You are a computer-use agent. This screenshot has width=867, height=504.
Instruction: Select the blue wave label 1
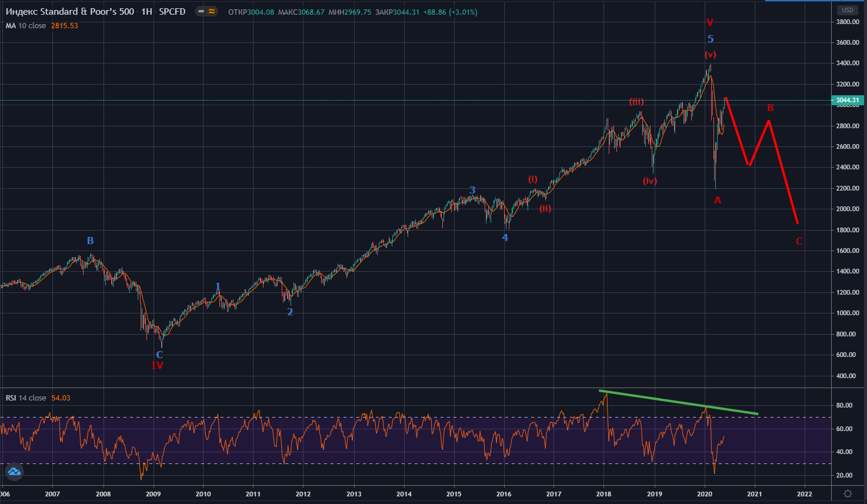[218, 286]
